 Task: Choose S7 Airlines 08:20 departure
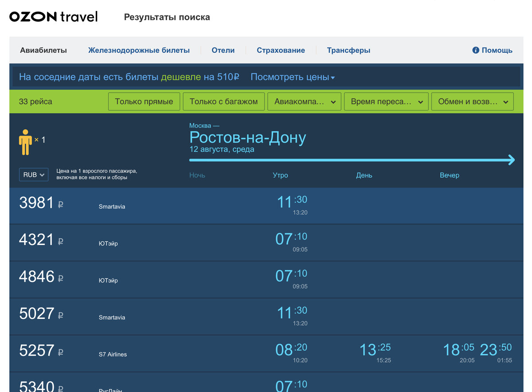pyautogui.click(x=291, y=352)
